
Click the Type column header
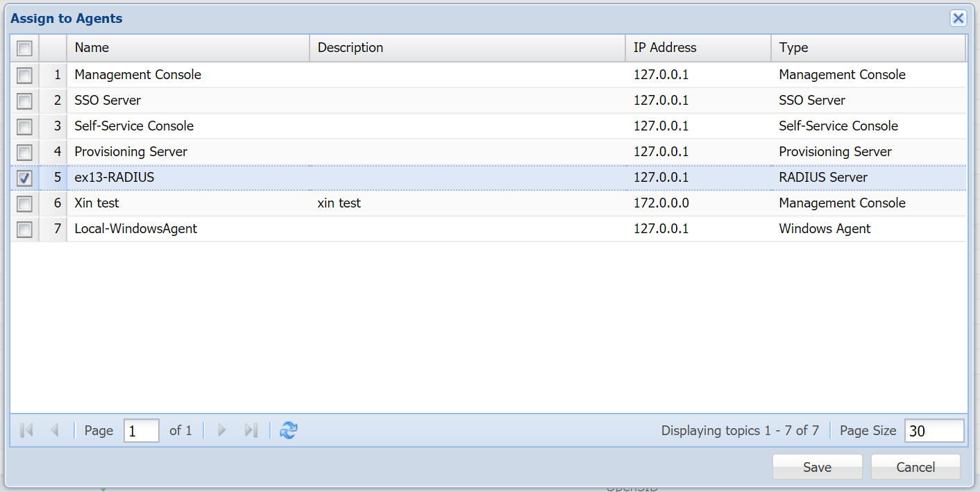point(868,48)
